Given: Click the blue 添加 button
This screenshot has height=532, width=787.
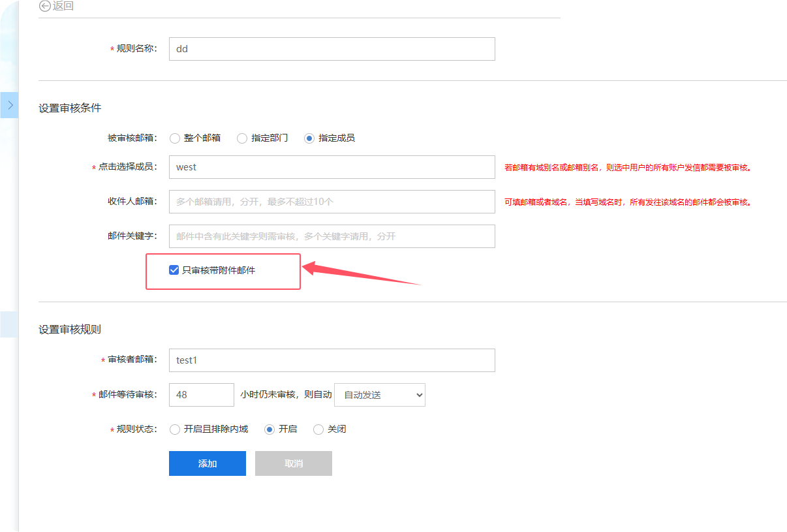Looking at the screenshot, I should (207, 463).
